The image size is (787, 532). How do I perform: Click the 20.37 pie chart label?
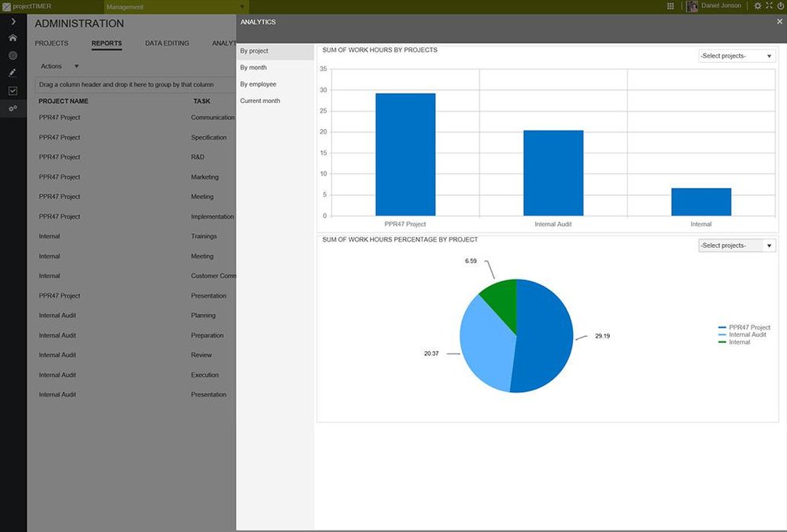click(431, 354)
